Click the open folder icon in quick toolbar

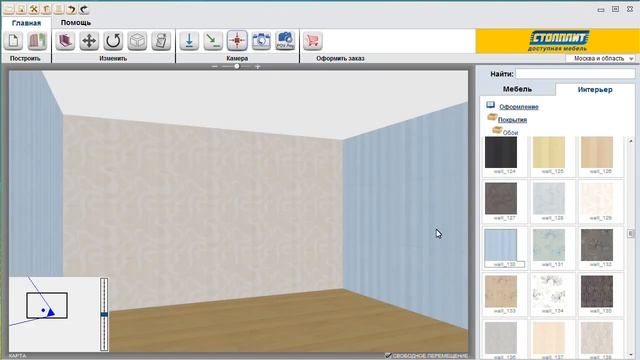[9, 9]
